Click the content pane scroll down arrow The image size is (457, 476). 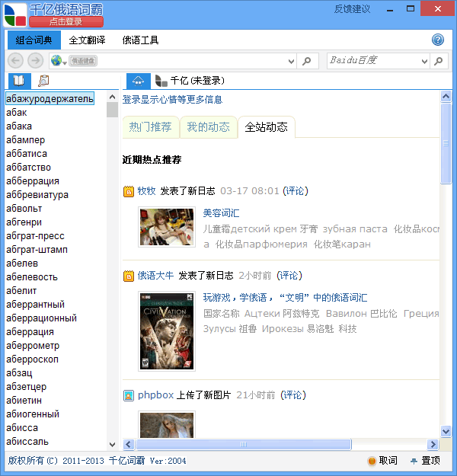[446, 431]
